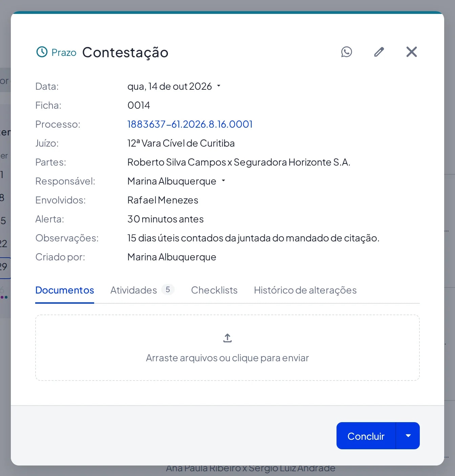Open the date dropdown arrow
The width and height of the screenshot is (455, 476).
point(219,86)
